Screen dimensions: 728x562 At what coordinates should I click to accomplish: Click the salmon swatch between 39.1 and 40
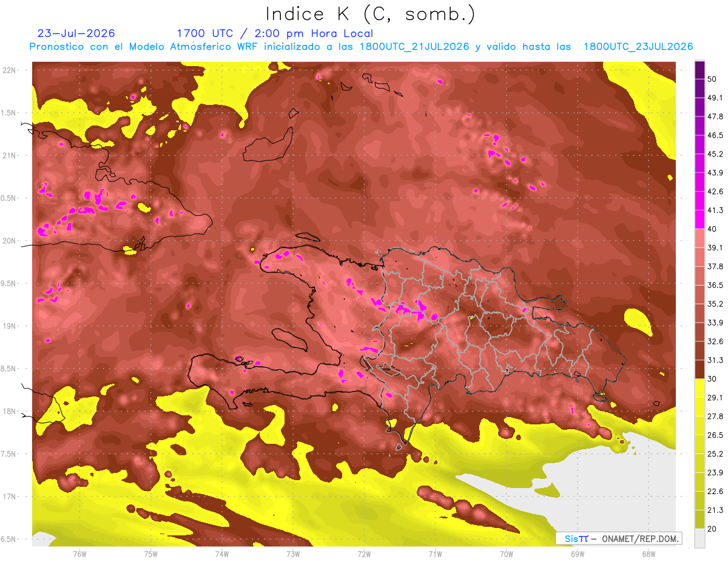[699, 238]
